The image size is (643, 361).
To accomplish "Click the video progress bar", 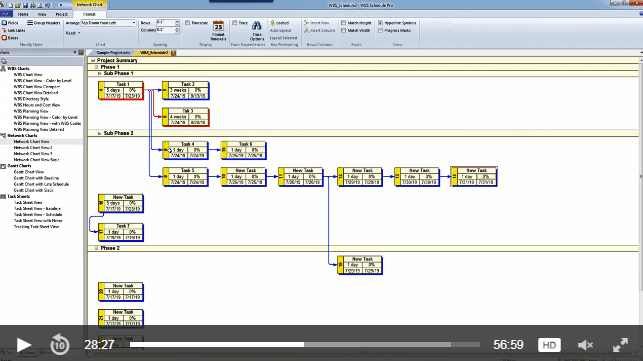I will 305,345.
